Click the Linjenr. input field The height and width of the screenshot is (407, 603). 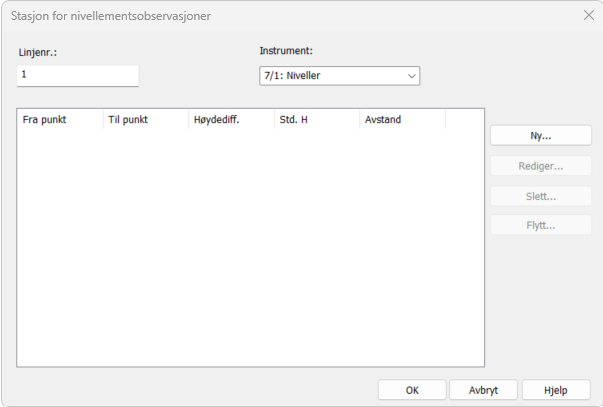pyautogui.click(x=77, y=75)
